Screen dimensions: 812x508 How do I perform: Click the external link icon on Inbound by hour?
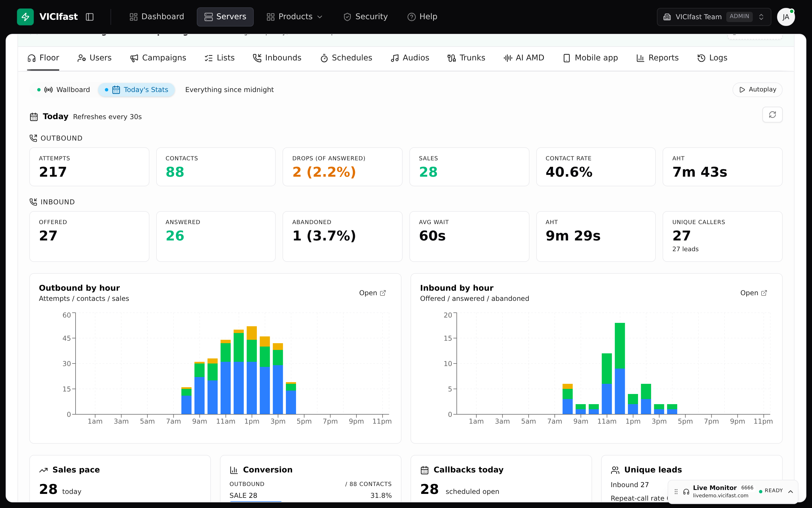764,293
